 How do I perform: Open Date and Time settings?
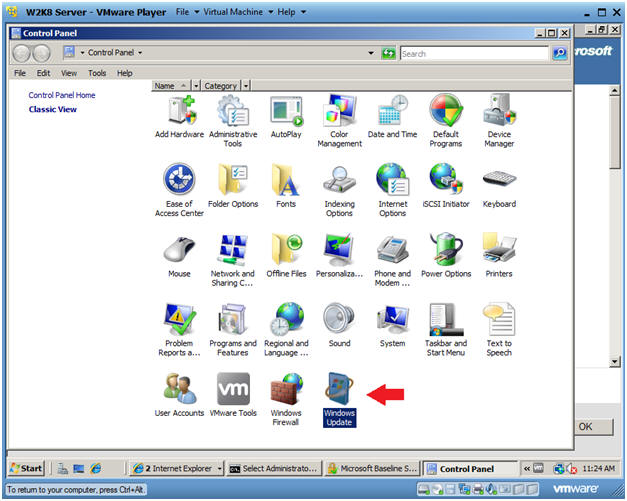click(x=392, y=116)
